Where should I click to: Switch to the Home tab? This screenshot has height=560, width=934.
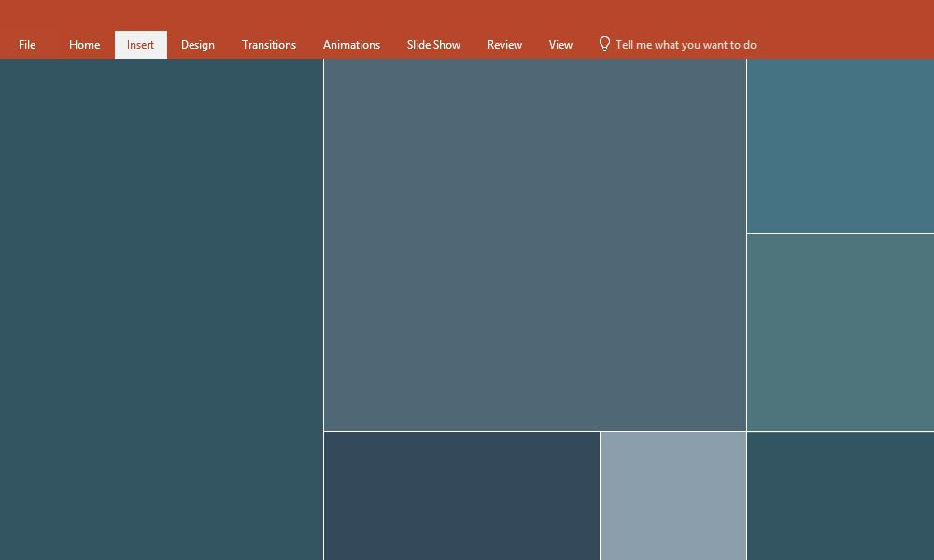tap(84, 45)
